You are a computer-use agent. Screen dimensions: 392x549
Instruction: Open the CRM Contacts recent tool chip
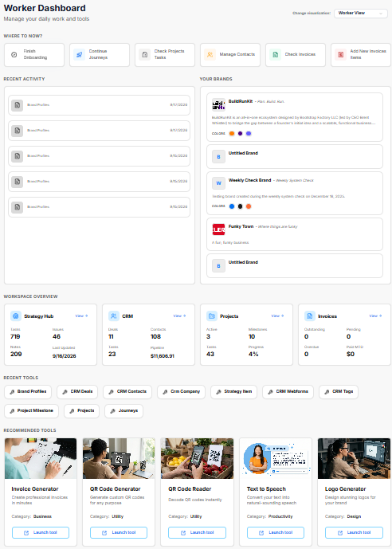coord(127,392)
